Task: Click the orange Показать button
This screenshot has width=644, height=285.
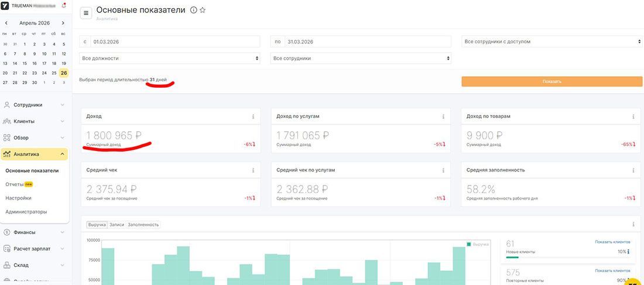Action: [x=552, y=81]
